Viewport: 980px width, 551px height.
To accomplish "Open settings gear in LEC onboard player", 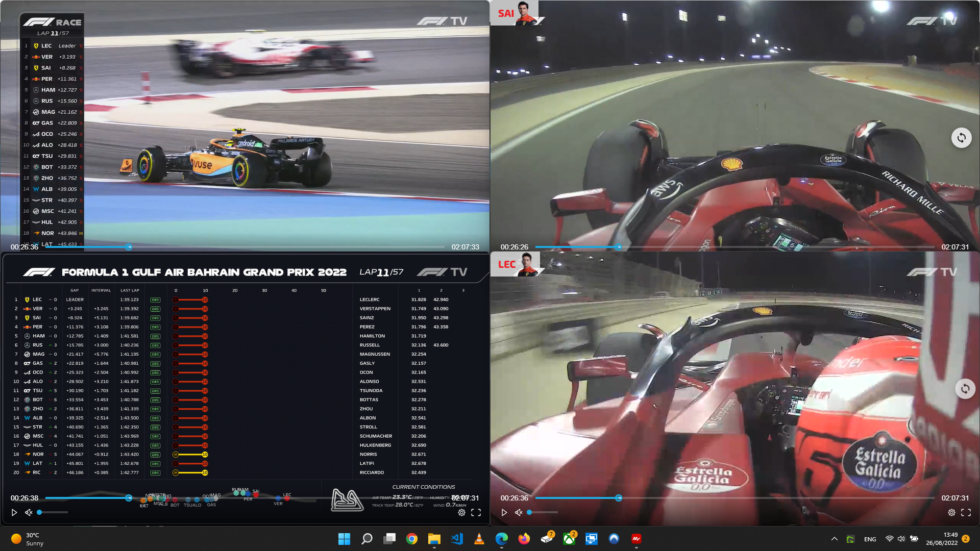I will tap(951, 512).
